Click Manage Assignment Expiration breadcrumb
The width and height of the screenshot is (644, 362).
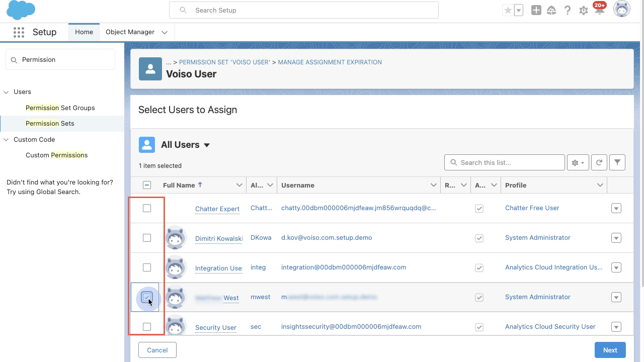(330, 62)
